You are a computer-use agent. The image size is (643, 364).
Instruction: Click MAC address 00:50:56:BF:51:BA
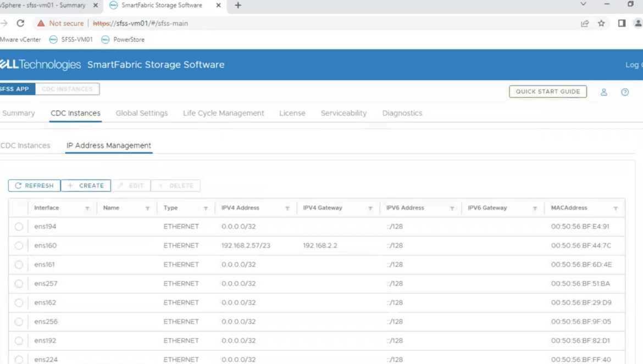pos(581,284)
